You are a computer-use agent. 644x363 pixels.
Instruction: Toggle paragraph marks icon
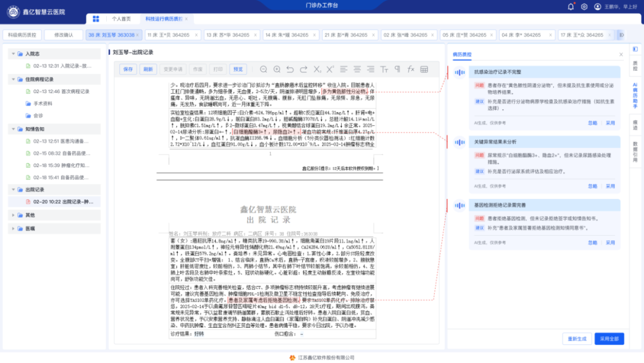(397, 69)
